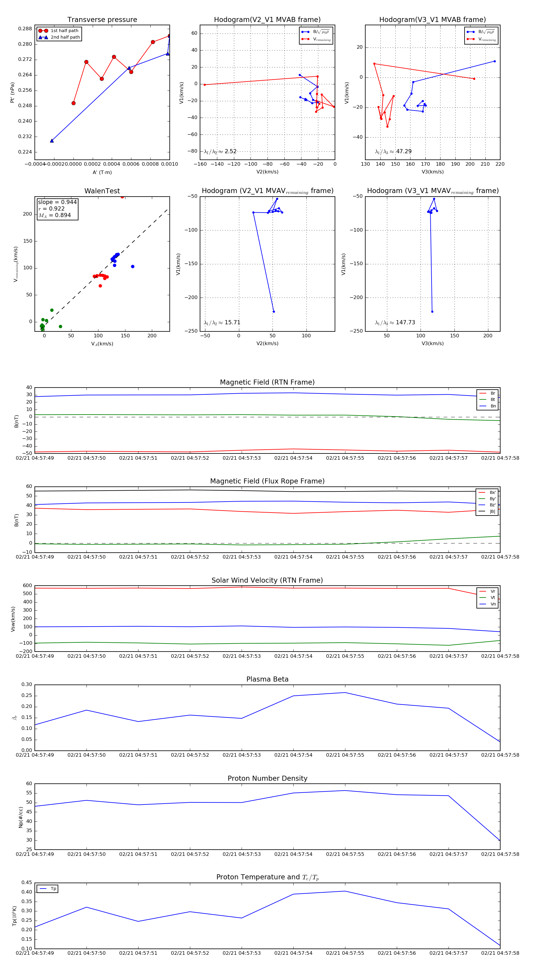This screenshot has height=980, width=535.
Task: Select the '2nd half path' legend entry
Action: pos(59,37)
